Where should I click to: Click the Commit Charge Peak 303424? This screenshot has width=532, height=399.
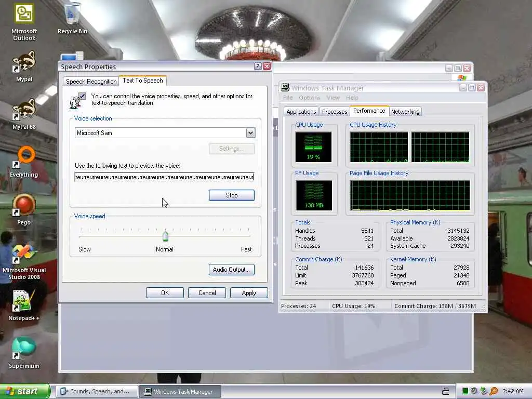coord(364,283)
